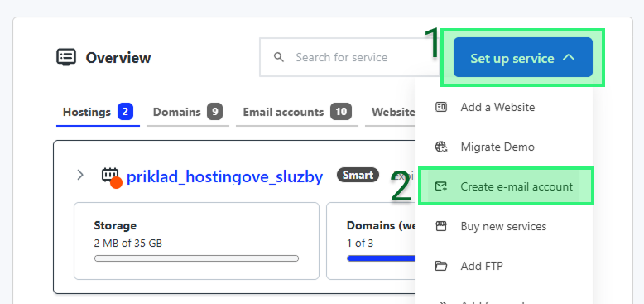
Task: Focus the Search for service field
Action: 349,57
